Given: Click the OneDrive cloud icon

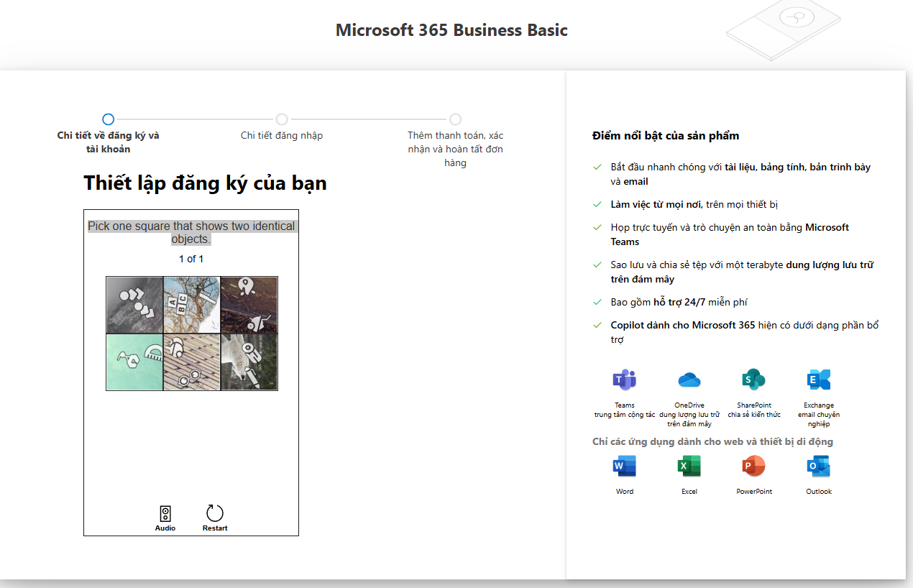Looking at the screenshot, I should coord(689,380).
